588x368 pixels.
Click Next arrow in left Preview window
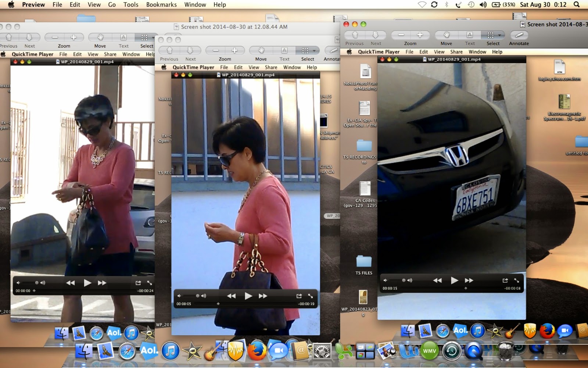pos(29,37)
